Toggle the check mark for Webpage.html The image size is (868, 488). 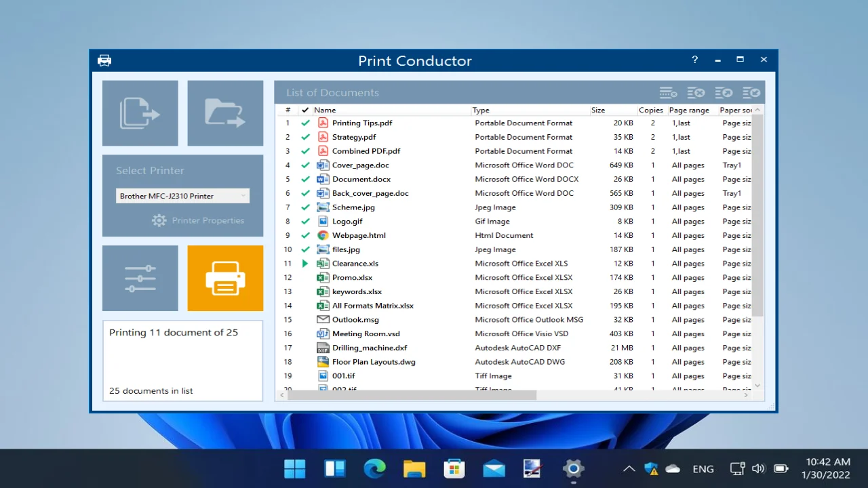tap(305, 235)
